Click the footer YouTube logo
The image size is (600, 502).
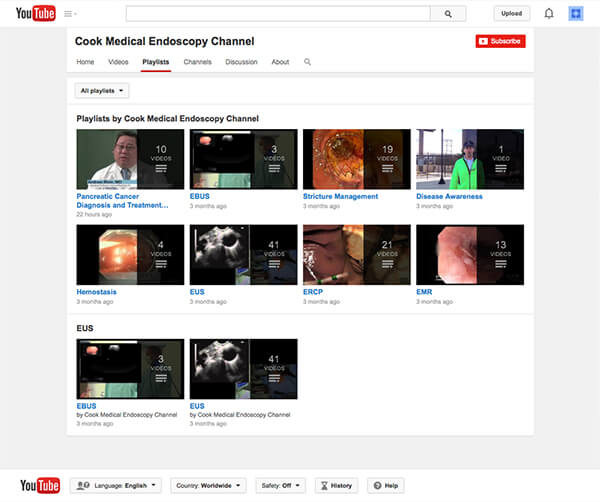(x=40, y=485)
